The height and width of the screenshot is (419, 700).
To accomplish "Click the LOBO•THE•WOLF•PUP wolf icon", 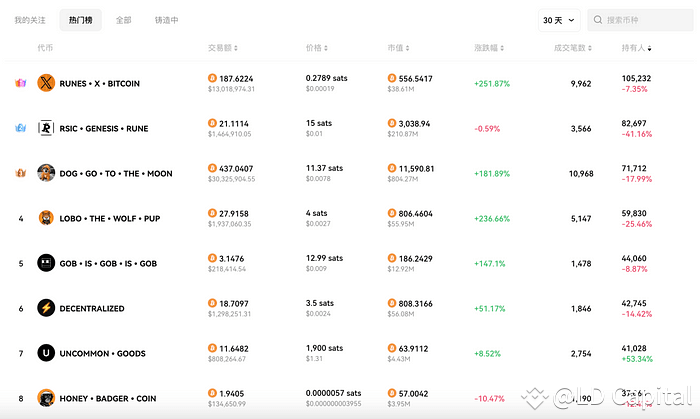I will pyautogui.click(x=45, y=218).
